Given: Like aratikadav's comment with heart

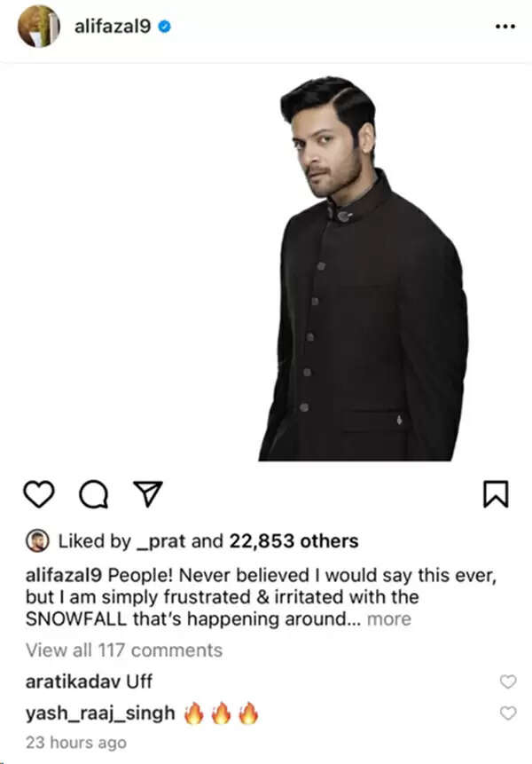Looking at the screenshot, I should [x=508, y=681].
